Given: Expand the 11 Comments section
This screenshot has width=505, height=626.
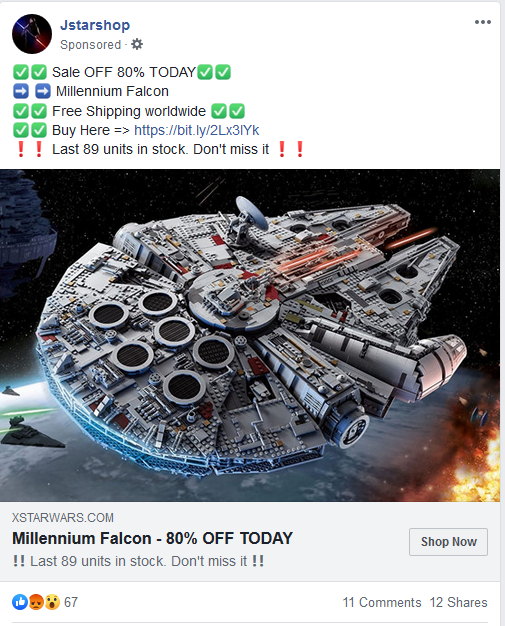Looking at the screenshot, I should [x=382, y=602].
